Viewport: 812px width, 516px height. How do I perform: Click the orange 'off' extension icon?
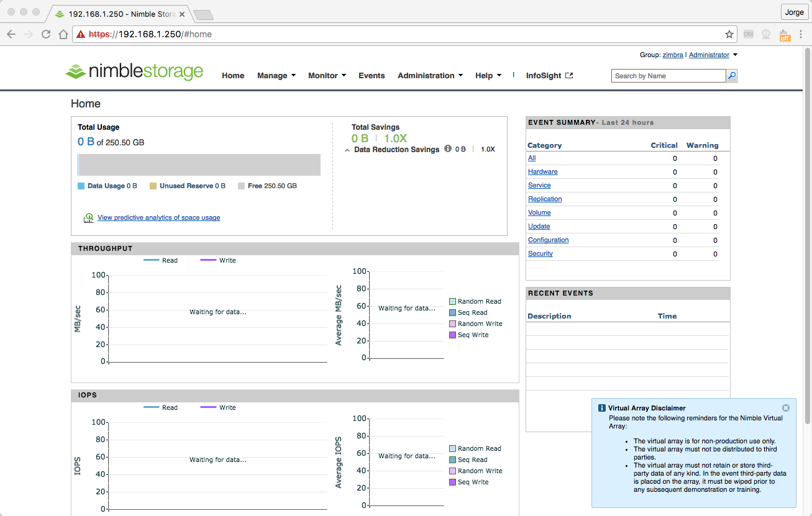point(785,34)
